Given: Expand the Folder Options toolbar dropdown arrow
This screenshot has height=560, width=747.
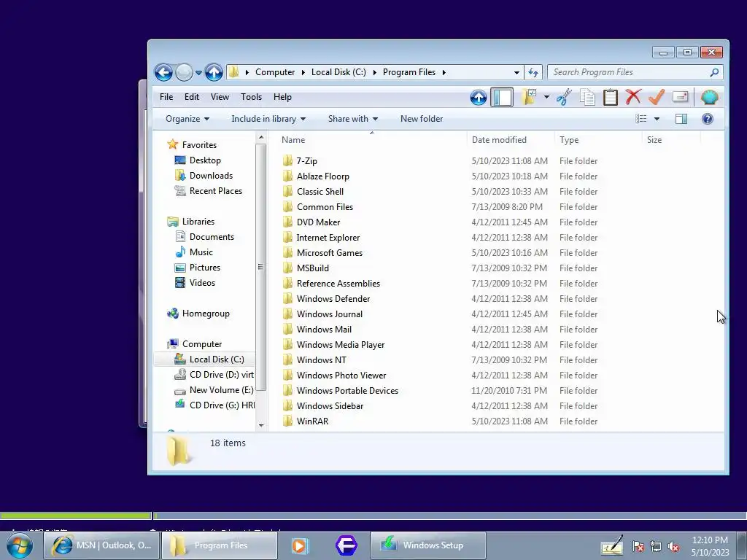Looking at the screenshot, I should point(546,97).
